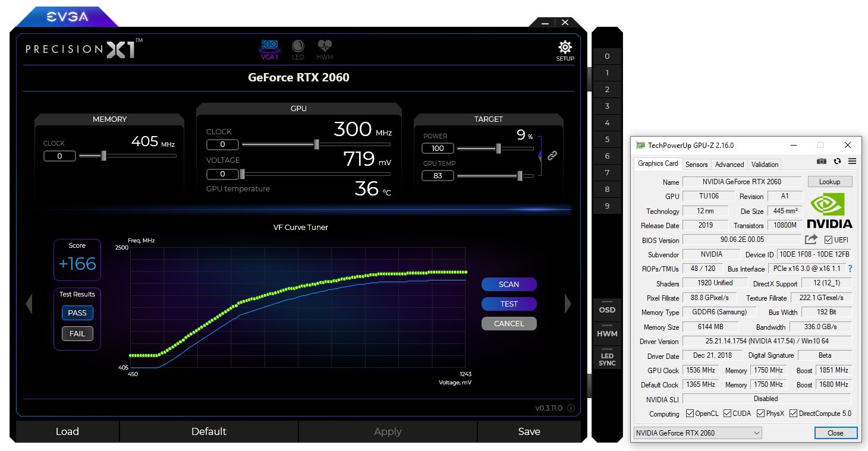The image size is (868, 451).
Task: Select the VGA 1 card icon
Action: [x=270, y=47]
